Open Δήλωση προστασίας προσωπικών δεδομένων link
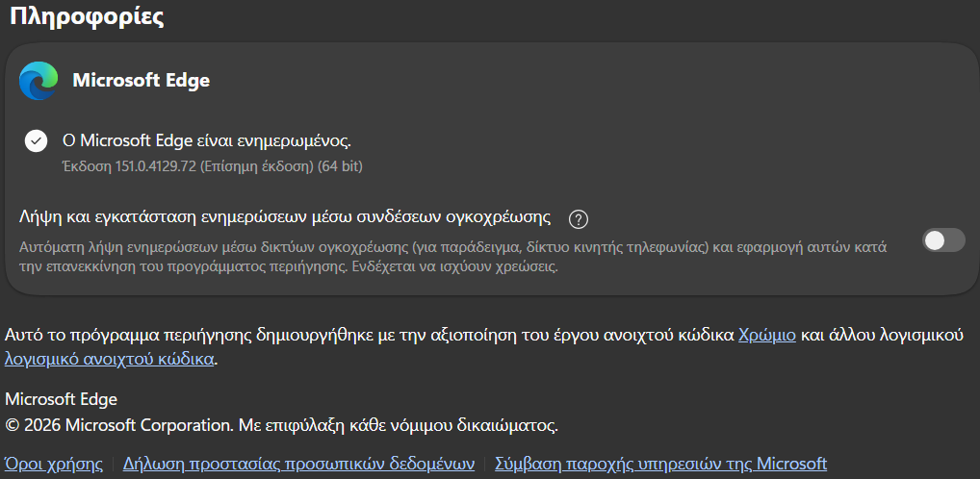 pyautogui.click(x=298, y=464)
